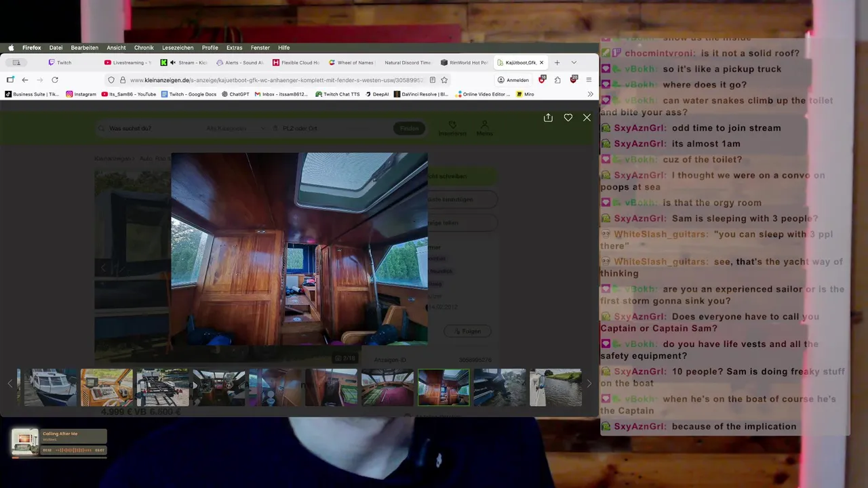
Task: Switch to the Twitch browser tab
Action: [71, 62]
